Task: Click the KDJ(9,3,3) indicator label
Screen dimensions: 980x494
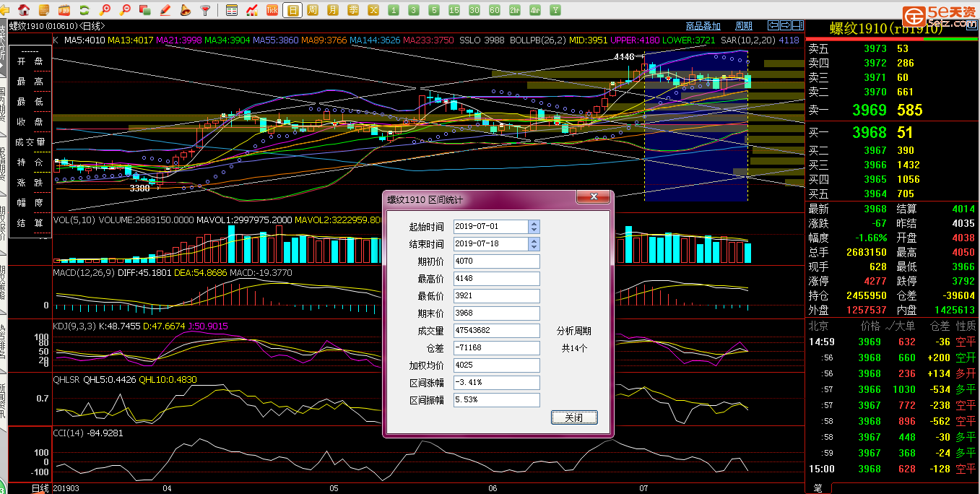Action: click(x=77, y=326)
